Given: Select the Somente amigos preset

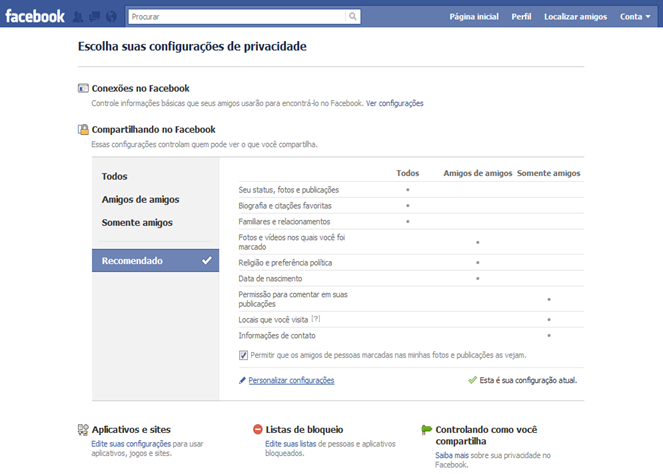Looking at the screenshot, I should [x=137, y=223].
